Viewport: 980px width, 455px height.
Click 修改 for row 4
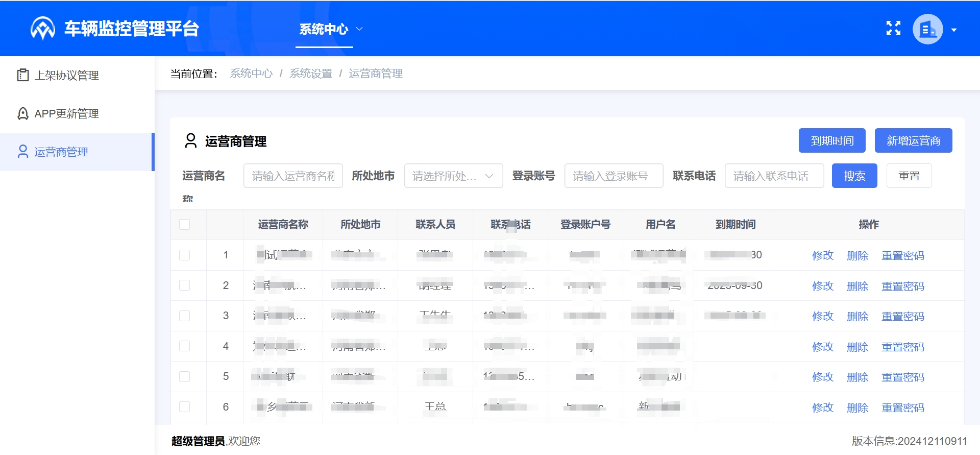tap(823, 347)
